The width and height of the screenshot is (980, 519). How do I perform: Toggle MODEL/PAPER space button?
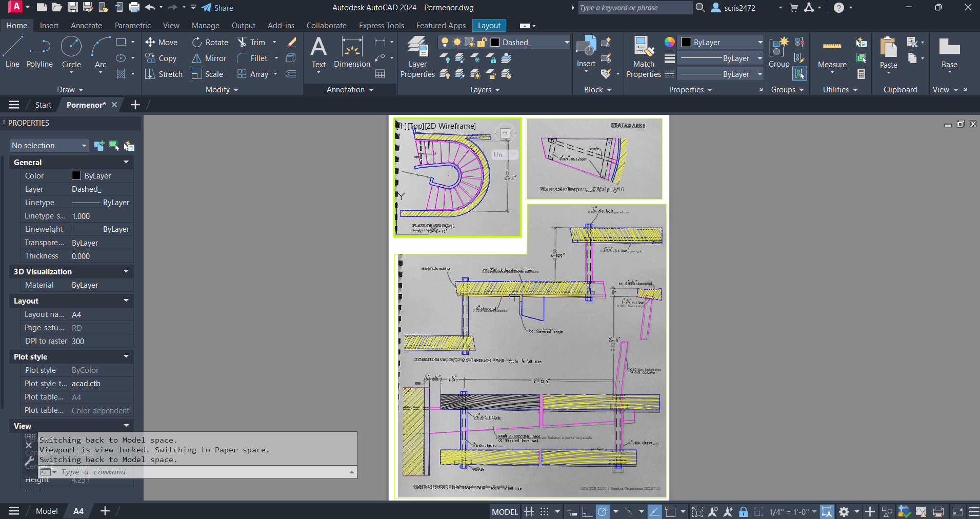505,511
